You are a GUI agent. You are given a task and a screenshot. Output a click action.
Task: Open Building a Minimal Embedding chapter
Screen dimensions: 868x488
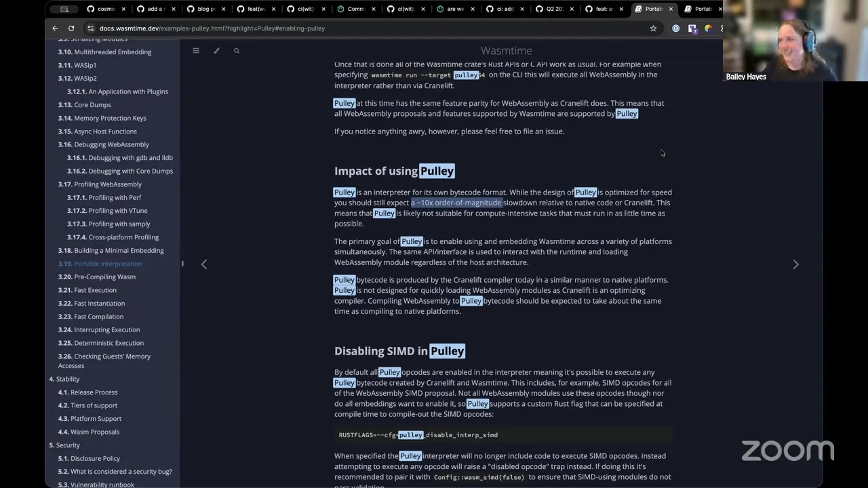point(111,251)
